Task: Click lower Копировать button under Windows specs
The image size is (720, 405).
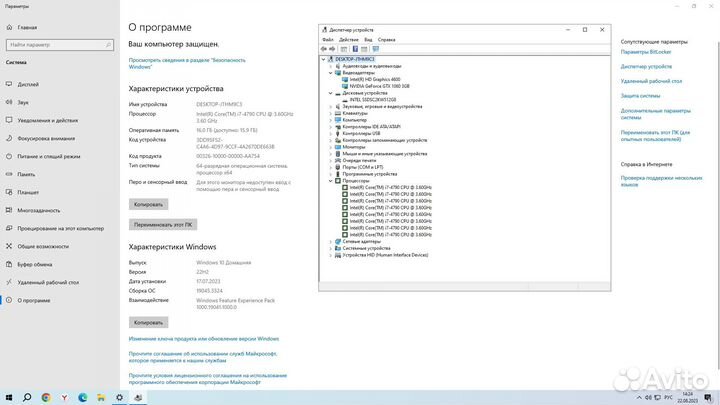Action: [148, 322]
